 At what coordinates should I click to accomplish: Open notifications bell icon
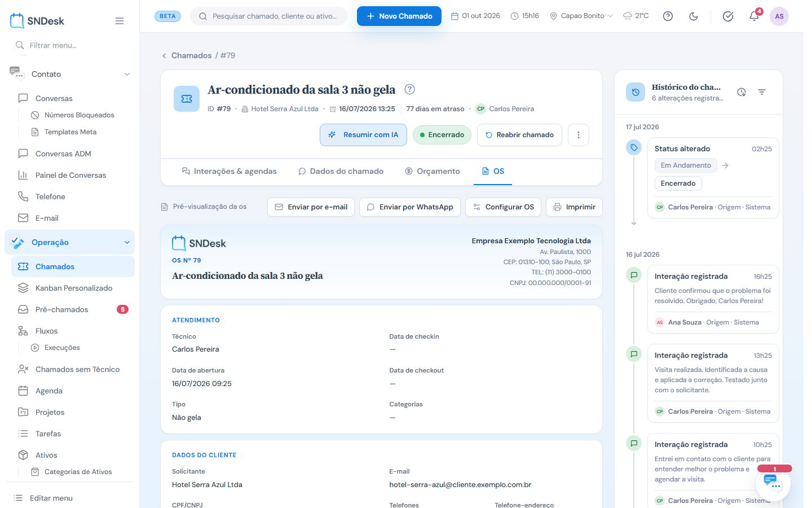click(x=754, y=16)
